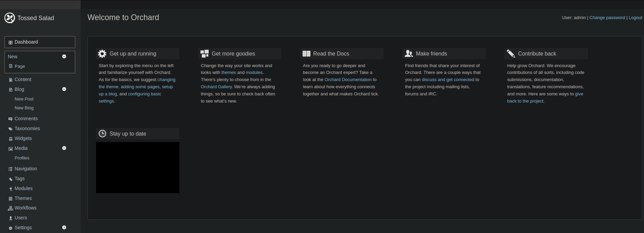Click the Orchard logo icon
Viewport: 644px width, 233px height.
click(x=10, y=18)
